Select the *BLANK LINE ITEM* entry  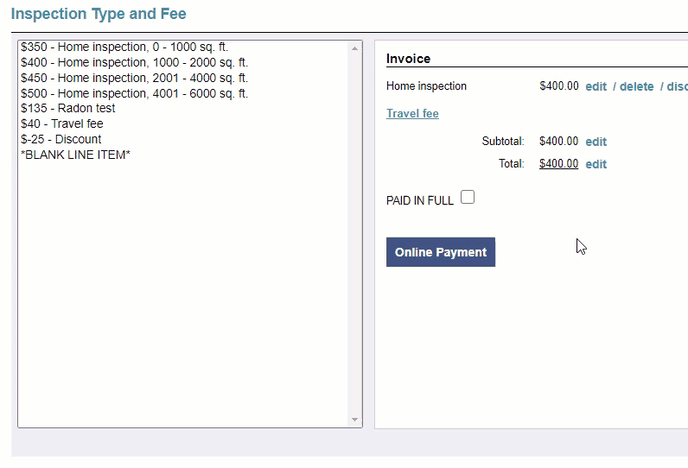[75, 155]
